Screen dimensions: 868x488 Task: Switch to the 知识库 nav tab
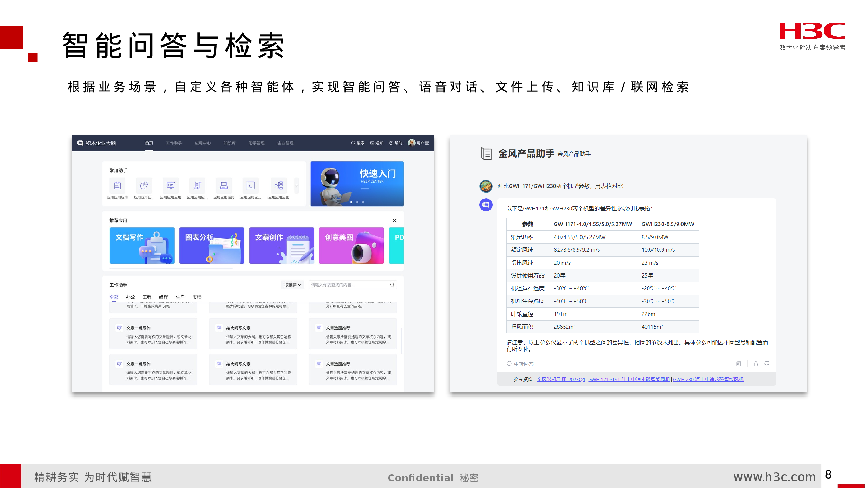point(230,143)
